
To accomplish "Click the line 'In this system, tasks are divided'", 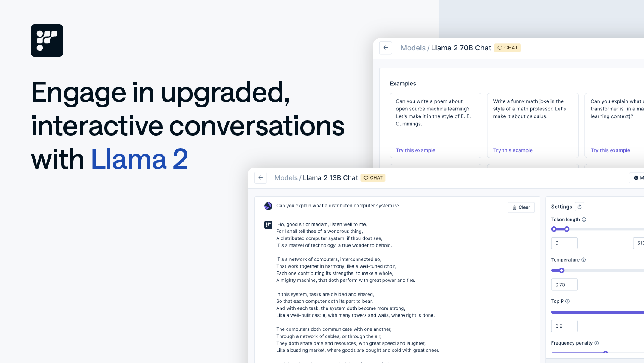I will tap(325, 294).
